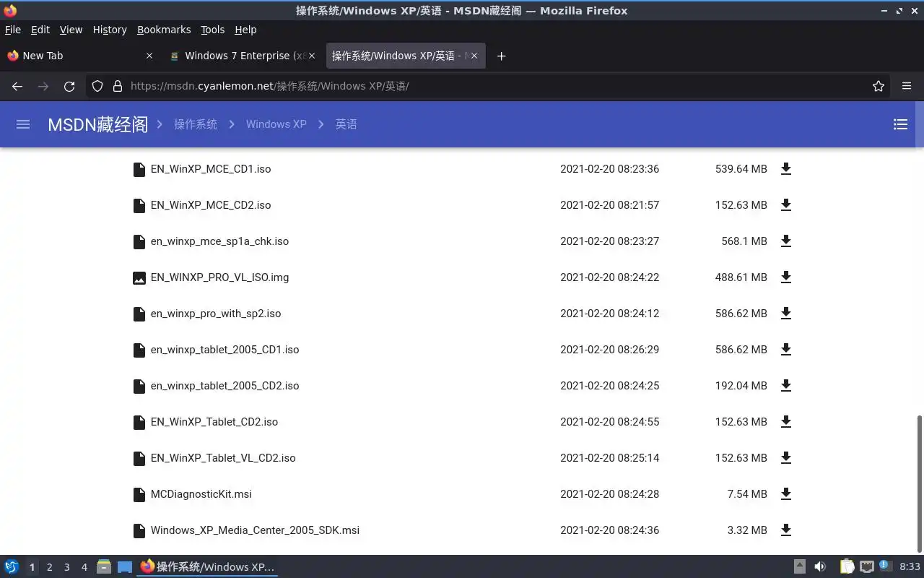This screenshot has height=578, width=924.
Task: Switch to workspace 4 in pager
Action: pyautogui.click(x=84, y=567)
